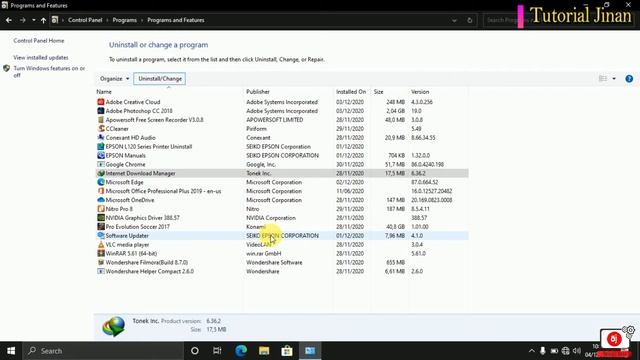Screen dimensions: 640x360
Task: Click the change view icon
Action: [603, 79]
